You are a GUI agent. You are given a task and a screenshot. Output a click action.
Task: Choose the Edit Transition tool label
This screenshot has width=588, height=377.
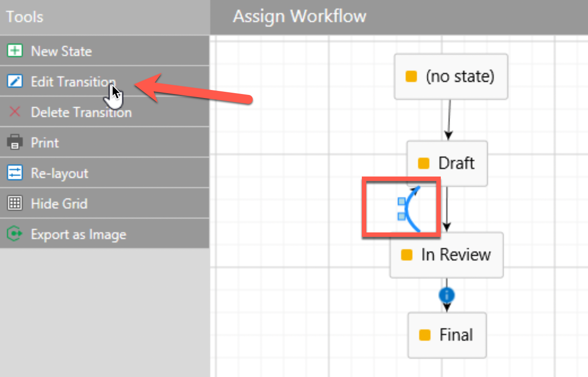coord(73,82)
